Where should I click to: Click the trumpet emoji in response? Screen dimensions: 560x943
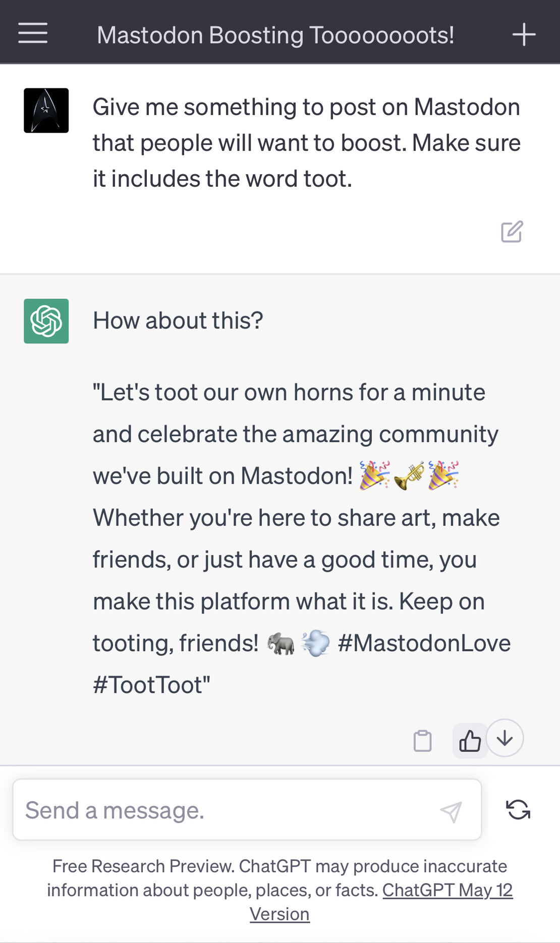point(409,476)
